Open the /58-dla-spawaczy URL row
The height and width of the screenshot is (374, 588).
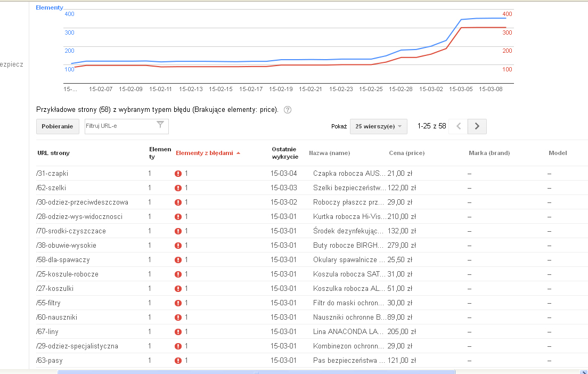pyautogui.click(x=63, y=260)
